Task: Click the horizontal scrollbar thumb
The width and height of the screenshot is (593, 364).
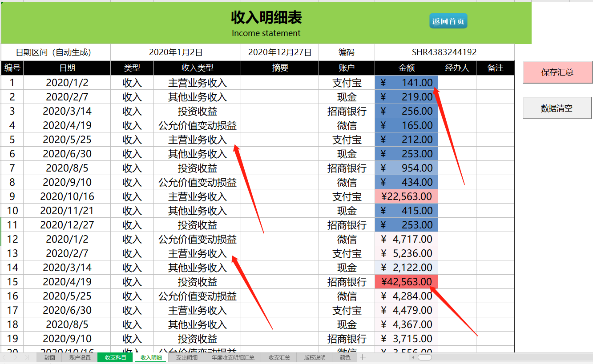Action: [x=425, y=357]
